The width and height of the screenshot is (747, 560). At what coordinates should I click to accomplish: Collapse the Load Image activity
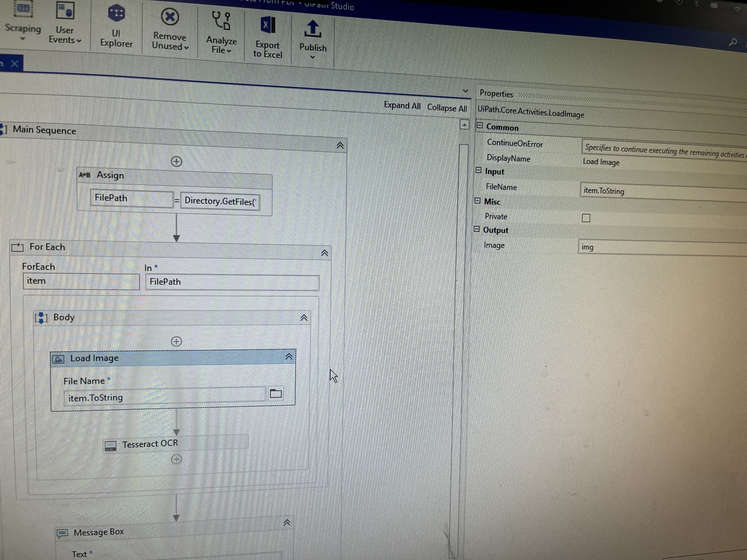(289, 357)
